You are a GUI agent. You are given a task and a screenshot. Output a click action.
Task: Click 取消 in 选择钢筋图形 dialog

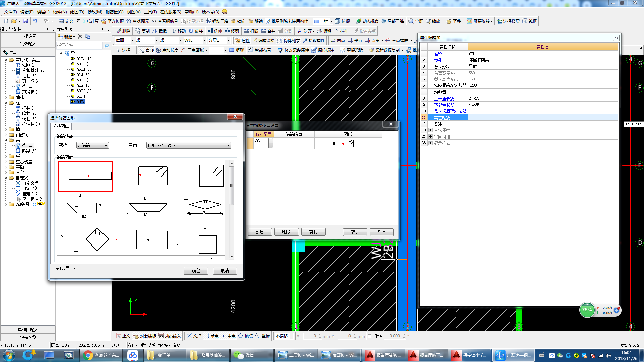[x=225, y=270]
